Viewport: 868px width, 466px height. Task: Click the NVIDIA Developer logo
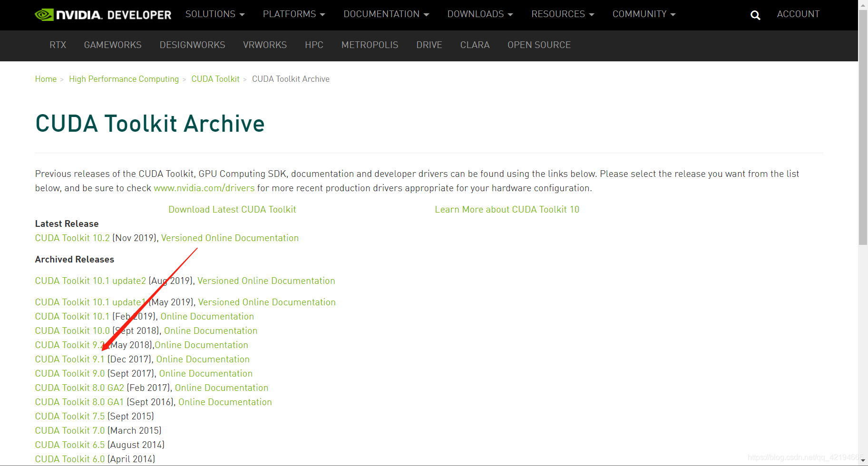click(103, 15)
